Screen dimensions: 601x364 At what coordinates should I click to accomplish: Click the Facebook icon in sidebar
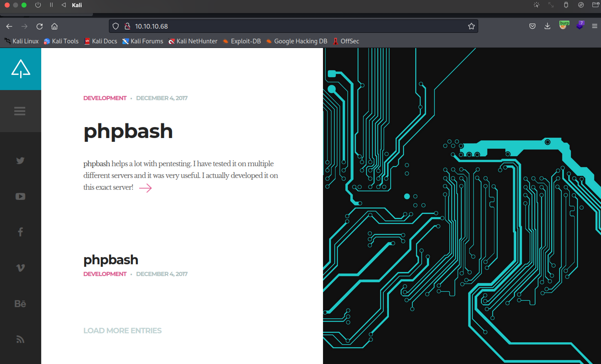(x=20, y=232)
